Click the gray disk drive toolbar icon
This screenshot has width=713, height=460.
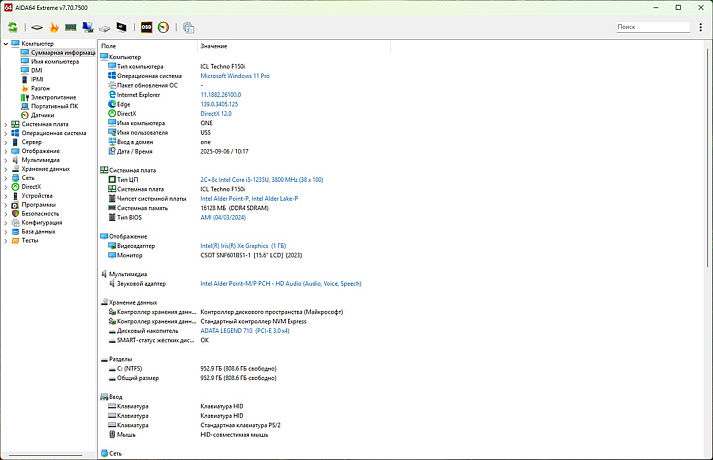point(104,28)
